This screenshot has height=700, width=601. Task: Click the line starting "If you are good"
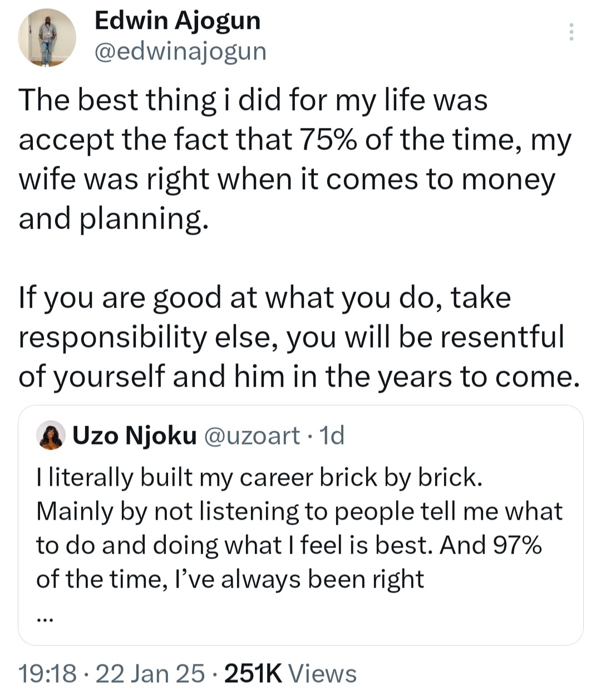pos(264,298)
